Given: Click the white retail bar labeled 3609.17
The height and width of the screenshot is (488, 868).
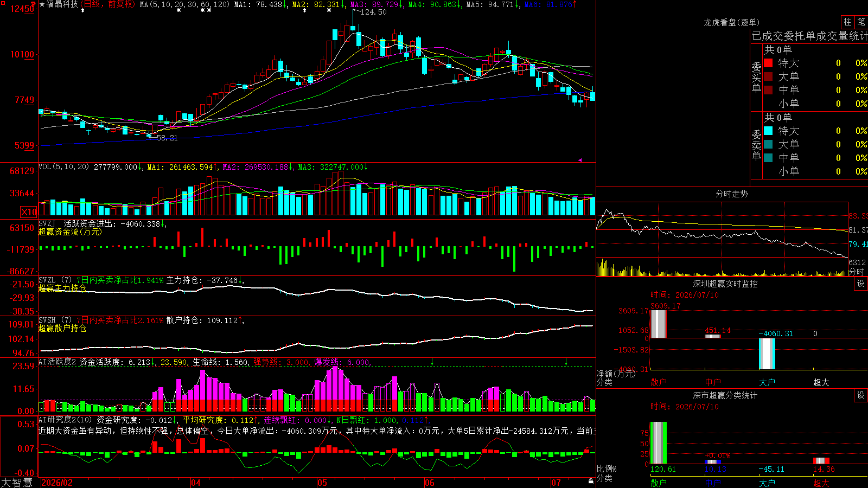Looking at the screenshot, I should [659, 324].
